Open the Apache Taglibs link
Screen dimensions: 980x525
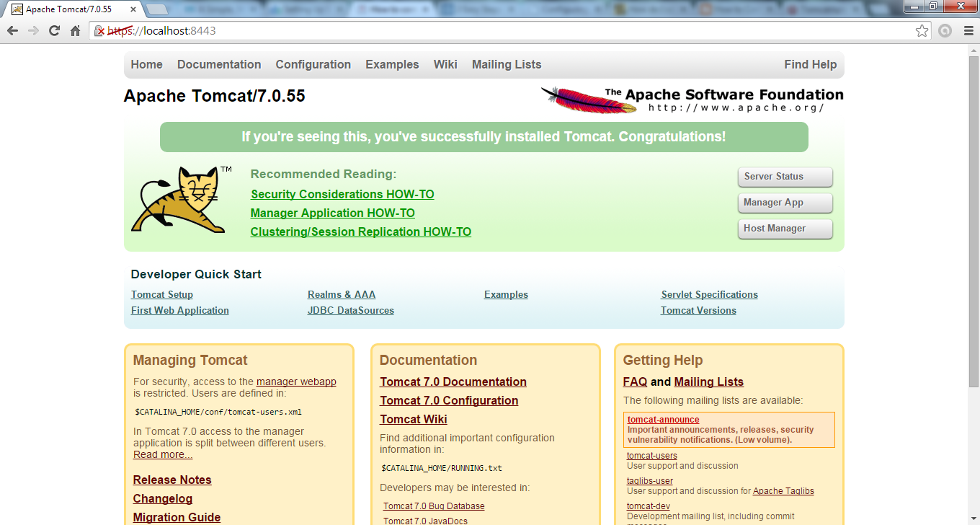coord(783,491)
